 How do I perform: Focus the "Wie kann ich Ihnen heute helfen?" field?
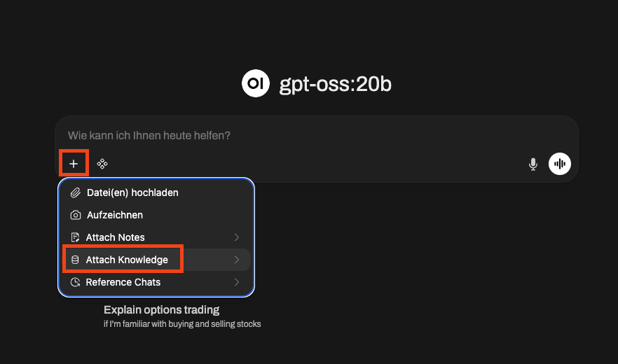tap(280, 135)
